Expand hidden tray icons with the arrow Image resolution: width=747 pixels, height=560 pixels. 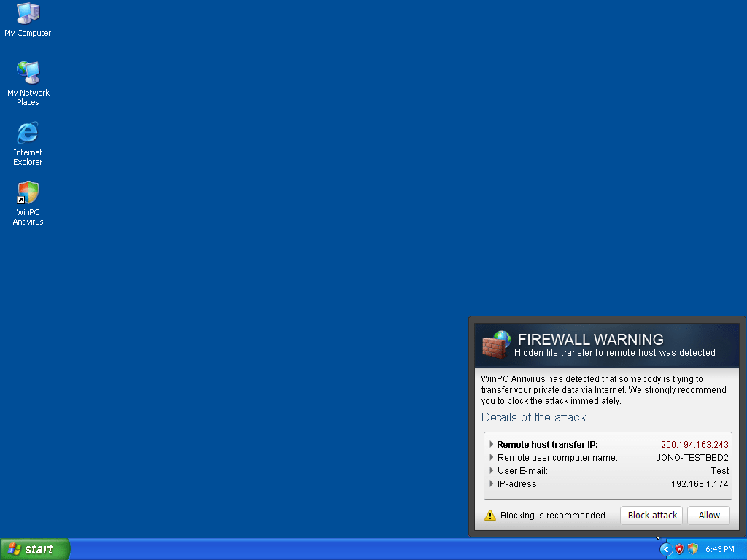[665, 549]
